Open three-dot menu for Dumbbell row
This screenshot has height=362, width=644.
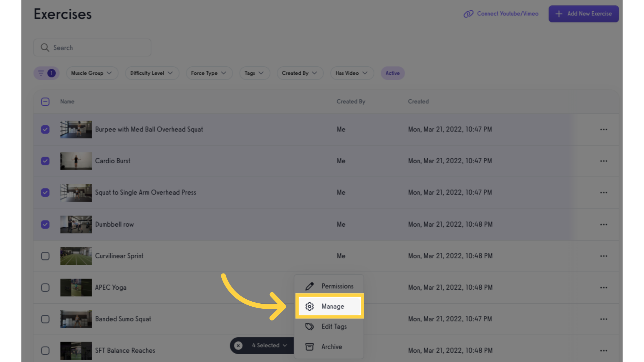coord(604,225)
